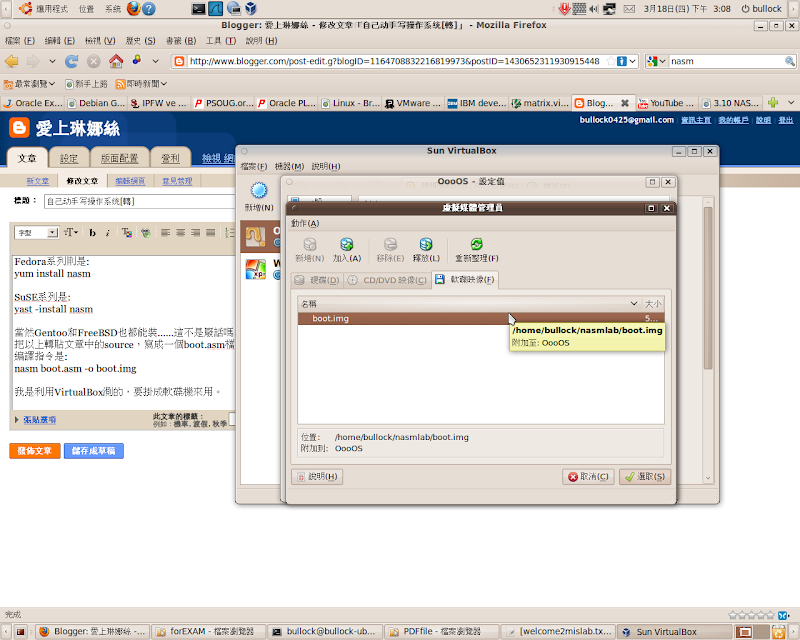Launch Firefox from top panel icon
800x640 pixels.
[133, 9]
